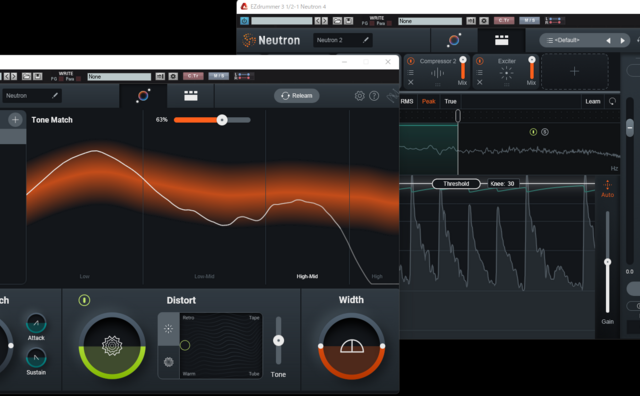Edit Neutron name pencil in front window
Screen dimensions: 640x396
tap(55, 96)
